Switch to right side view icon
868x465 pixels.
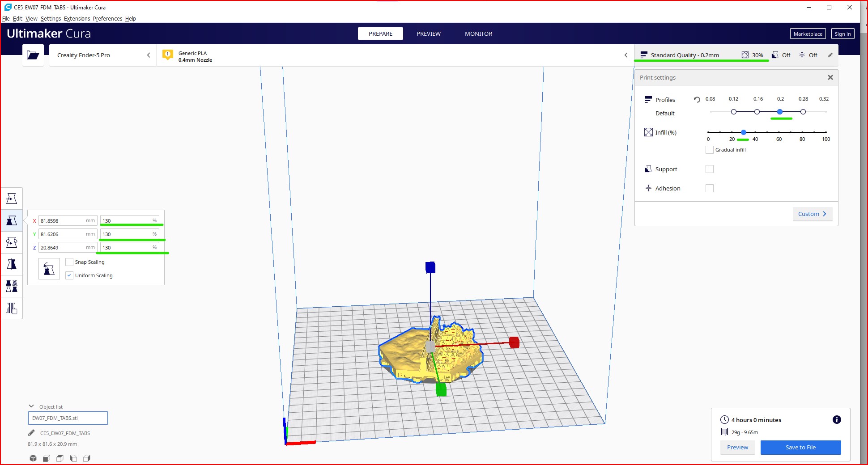[x=87, y=458]
